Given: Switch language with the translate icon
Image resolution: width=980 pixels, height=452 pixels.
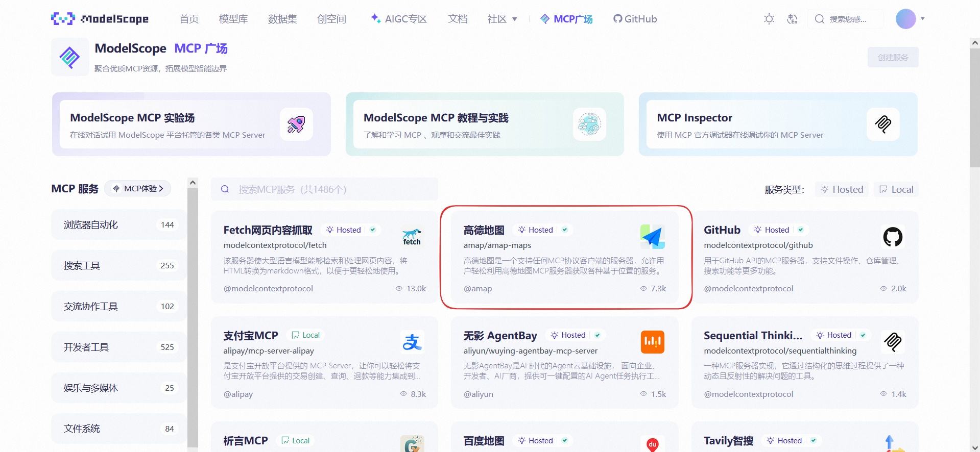Looking at the screenshot, I should 792,19.
